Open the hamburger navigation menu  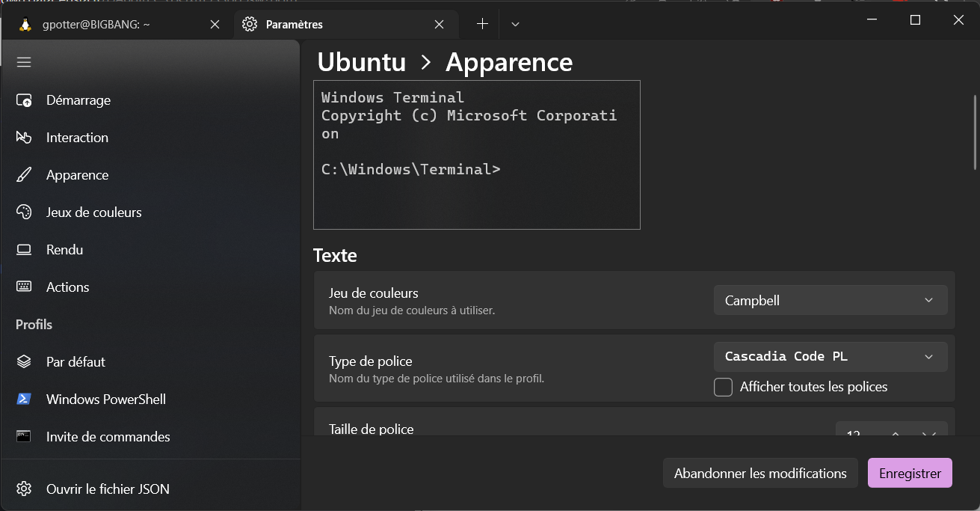click(x=24, y=62)
